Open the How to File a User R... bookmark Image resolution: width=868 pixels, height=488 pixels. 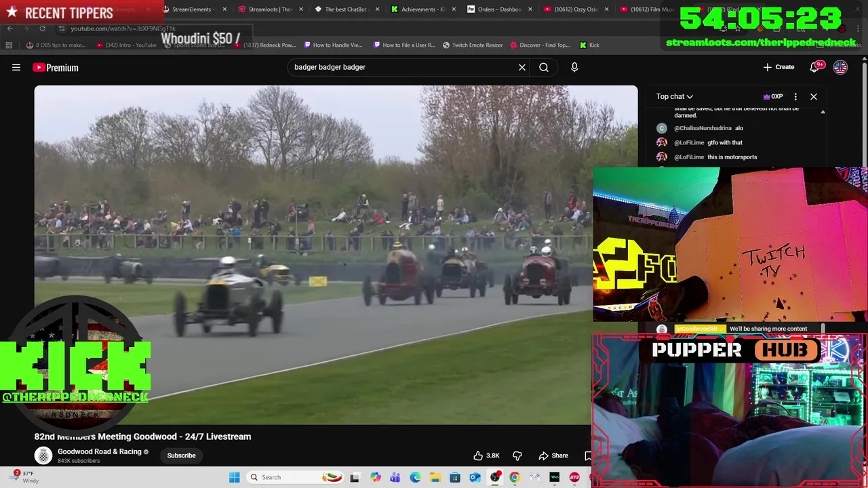(x=405, y=45)
